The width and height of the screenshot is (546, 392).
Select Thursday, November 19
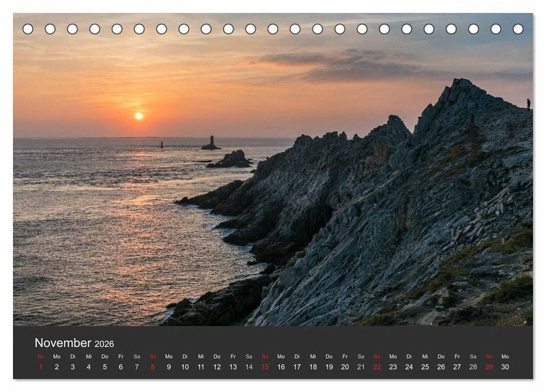329,367
